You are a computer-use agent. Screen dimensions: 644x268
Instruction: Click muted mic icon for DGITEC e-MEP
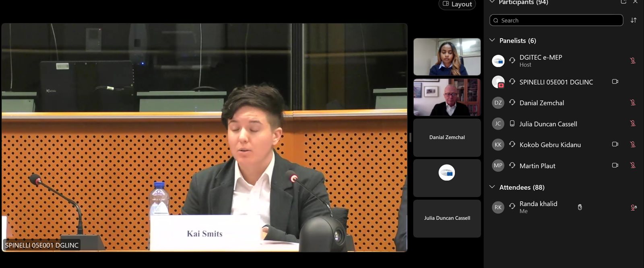[632, 61]
